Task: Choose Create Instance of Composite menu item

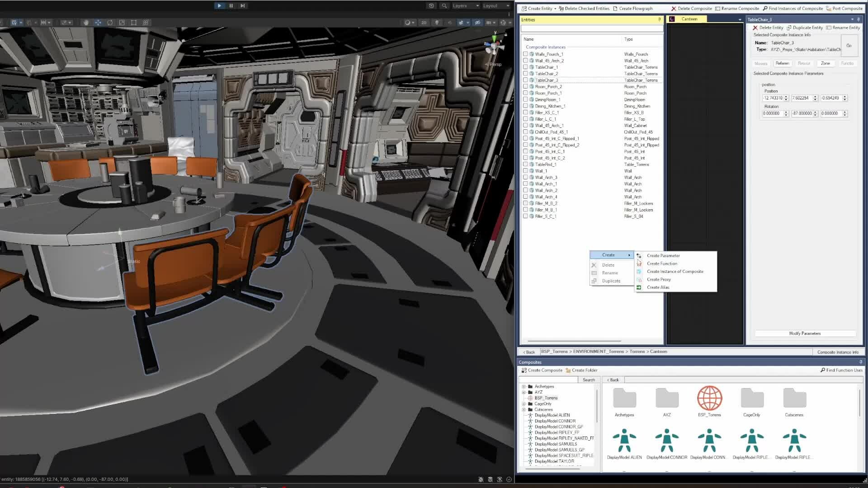Action: (675, 272)
